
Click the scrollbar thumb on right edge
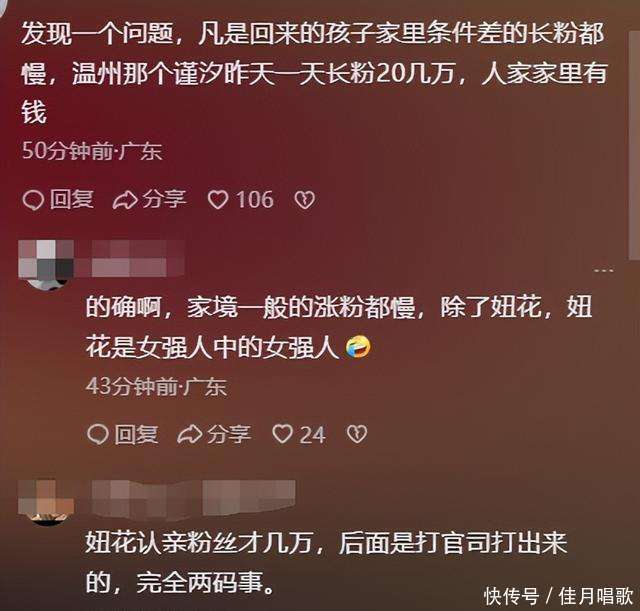click(x=634, y=135)
